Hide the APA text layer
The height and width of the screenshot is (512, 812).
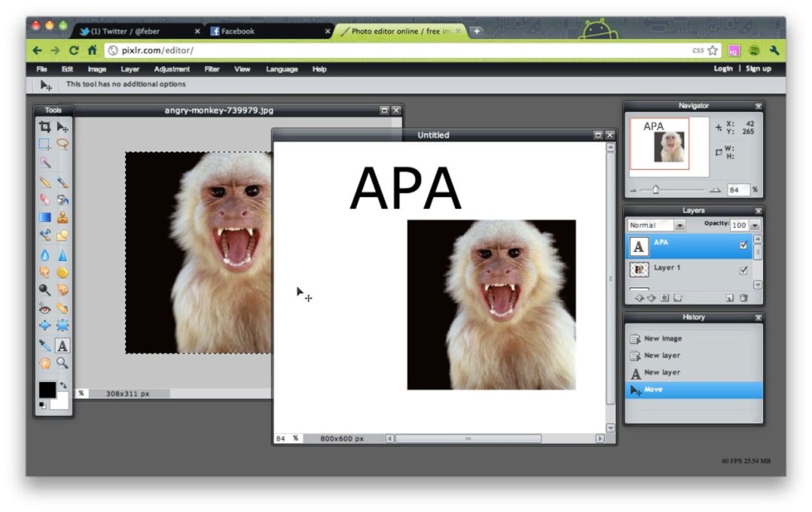743,246
